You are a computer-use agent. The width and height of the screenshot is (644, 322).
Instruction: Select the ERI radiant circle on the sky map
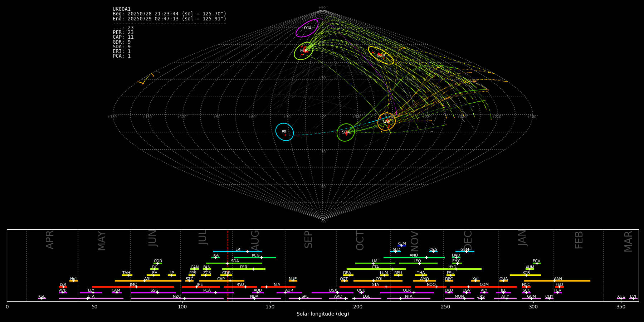tap(284, 132)
